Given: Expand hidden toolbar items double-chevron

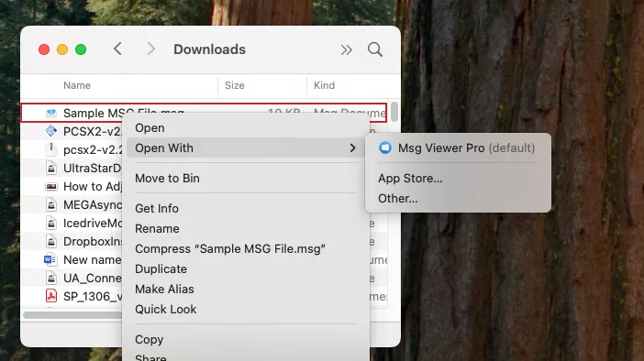Looking at the screenshot, I should click(x=346, y=50).
